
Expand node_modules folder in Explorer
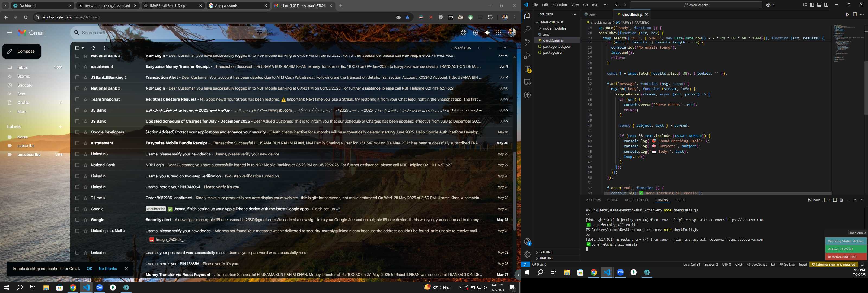(x=554, y=28)
